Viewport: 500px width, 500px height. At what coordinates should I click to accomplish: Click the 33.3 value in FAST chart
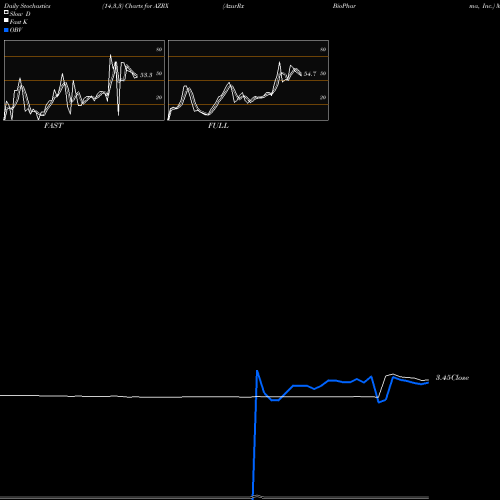tap(146, 75)
